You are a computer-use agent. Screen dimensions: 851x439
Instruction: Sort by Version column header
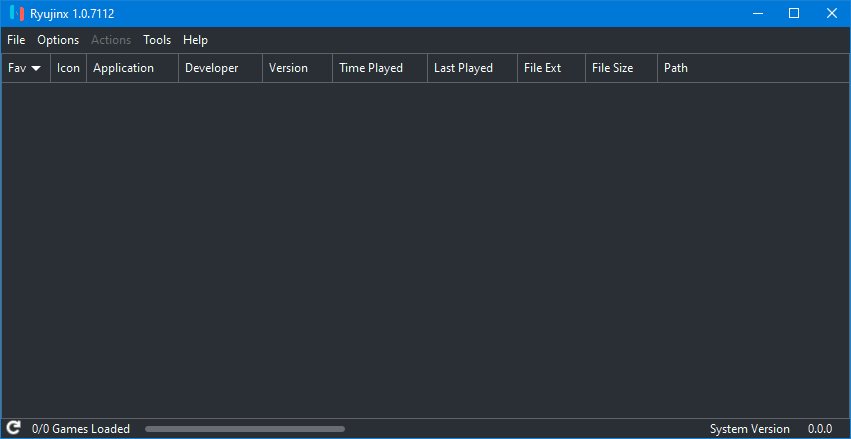click(x=297, y=68)
